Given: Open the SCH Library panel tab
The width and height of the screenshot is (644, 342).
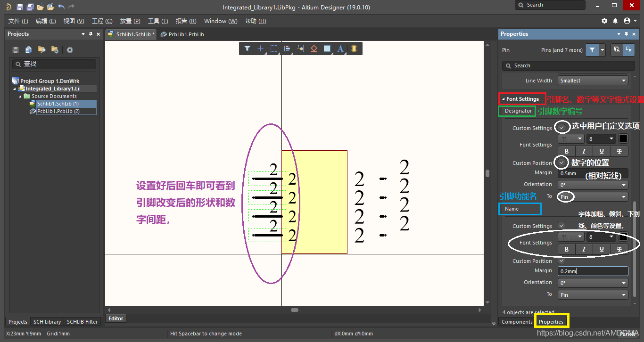Looking at the screenshot, I should tap(47, 322).
